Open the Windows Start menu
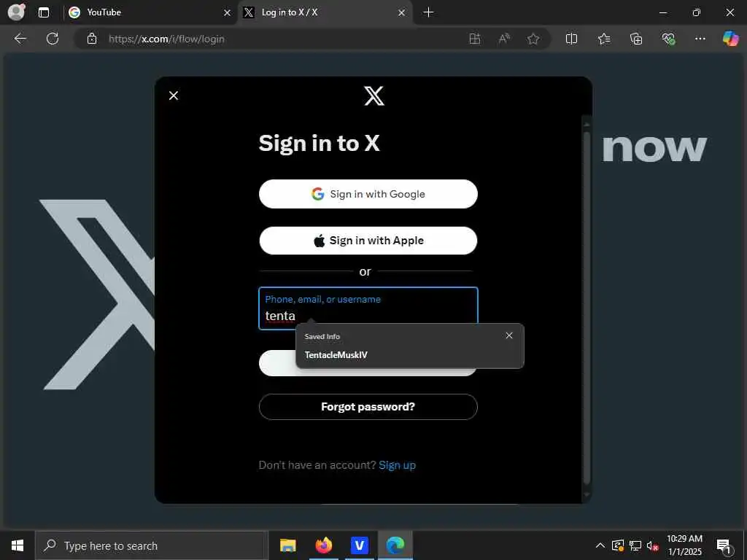The height and width of the screenshot is (560, 747). pos(18,545)
